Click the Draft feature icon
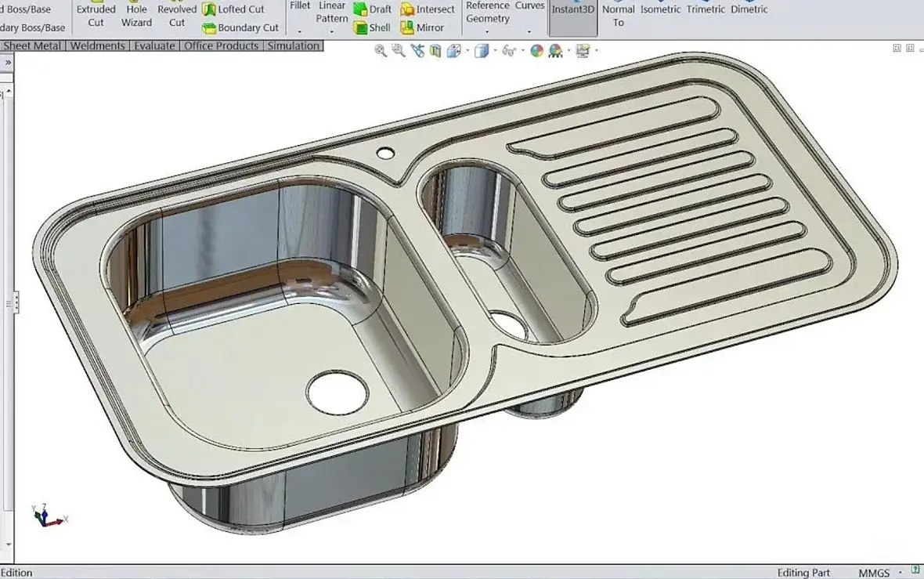Viewport: 924px width, 579px height. tap(361, 9)
